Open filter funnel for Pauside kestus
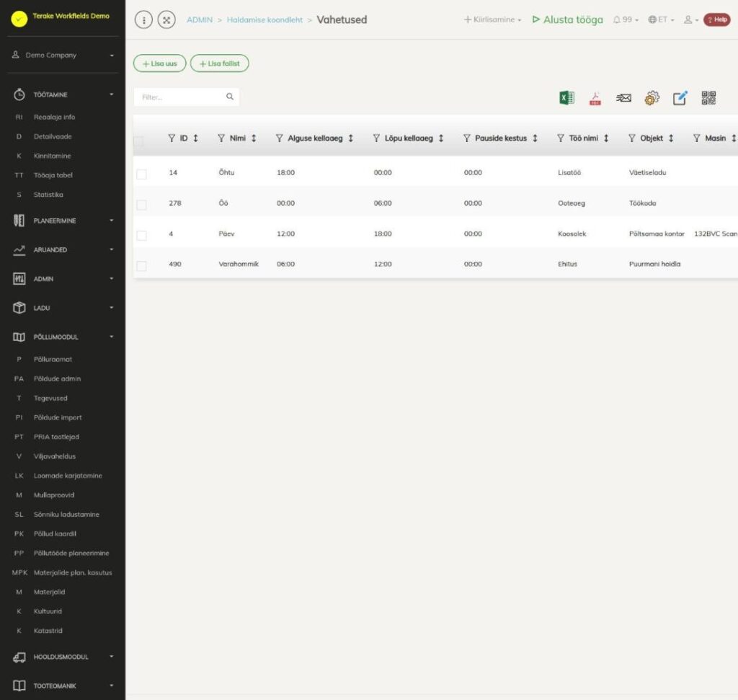The width and height of the screenshot is (738, 700). (x=467, y=138)
